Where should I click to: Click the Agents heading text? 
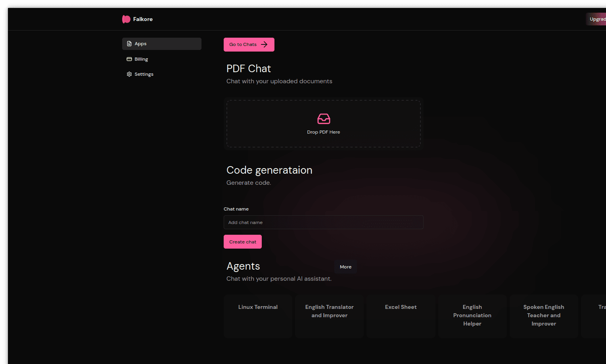point(243,266)
